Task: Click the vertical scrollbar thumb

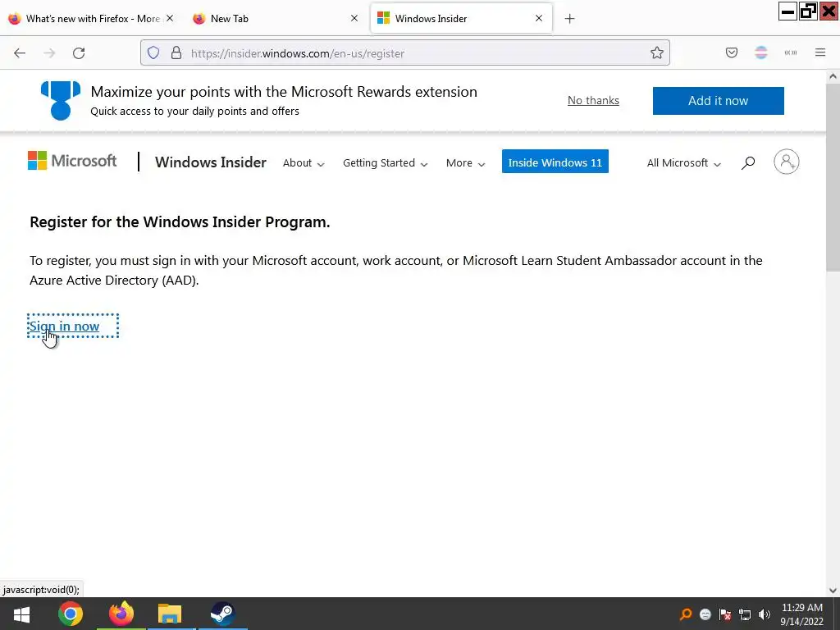Action: tap(833, 177)
